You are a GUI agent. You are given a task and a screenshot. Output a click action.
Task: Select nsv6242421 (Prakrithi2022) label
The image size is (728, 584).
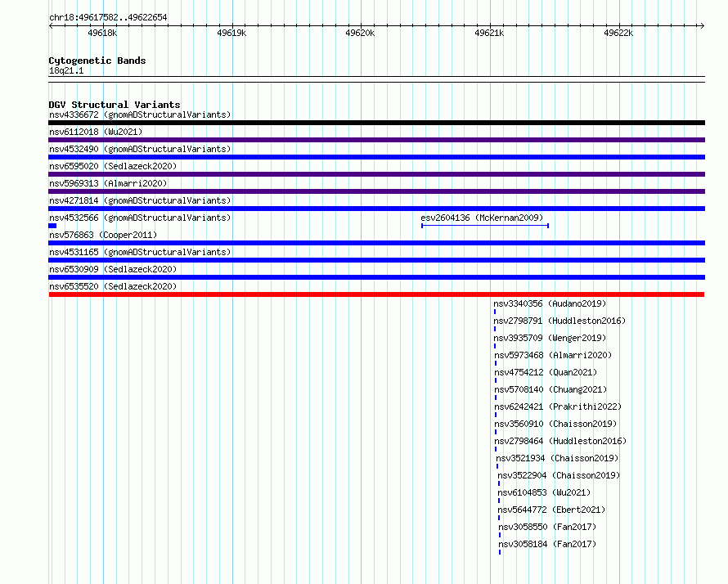click(558, 407)
